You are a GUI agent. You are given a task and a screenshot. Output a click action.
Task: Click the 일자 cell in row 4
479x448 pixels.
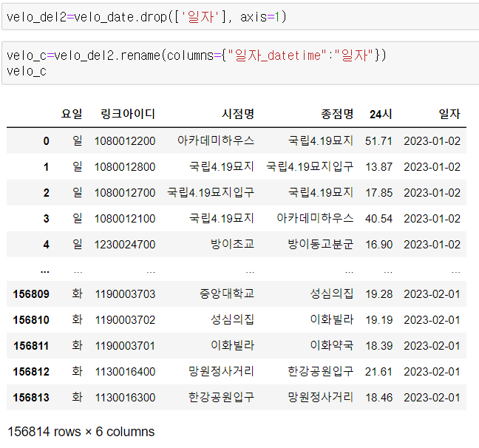pyautogui.click(x=432, y=245)
